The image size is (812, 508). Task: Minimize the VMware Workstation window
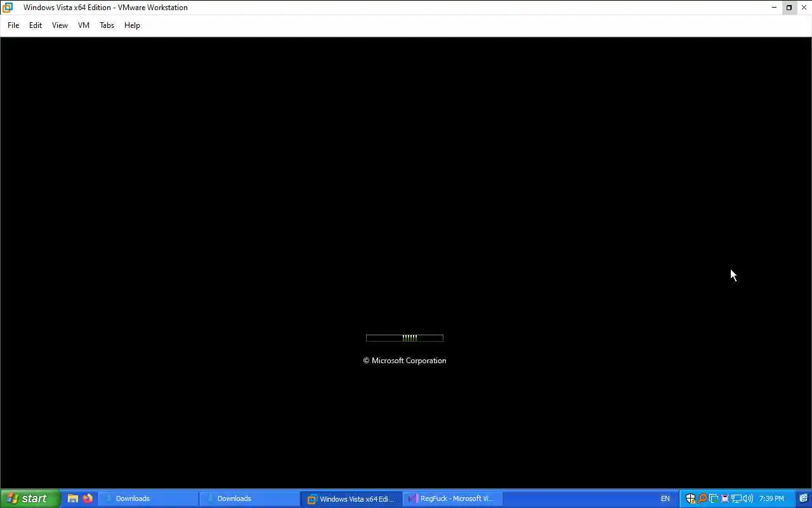pyautogui.click(x=774, y=8)
